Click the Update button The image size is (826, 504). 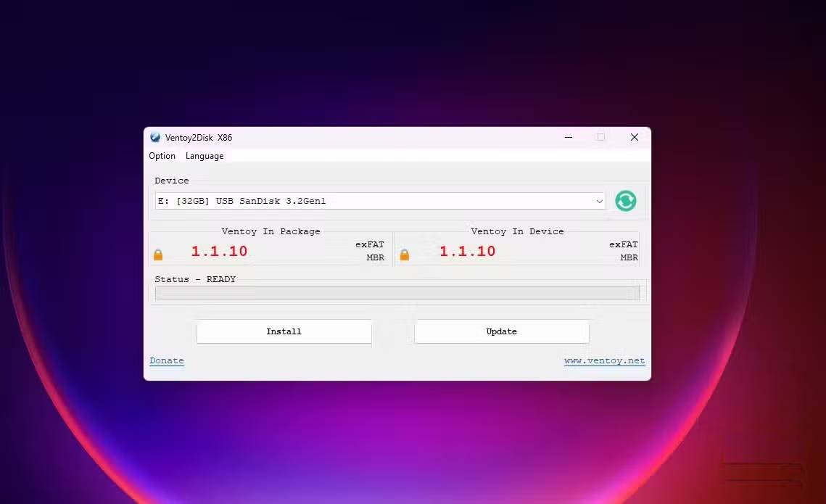[x=502, y=331]
